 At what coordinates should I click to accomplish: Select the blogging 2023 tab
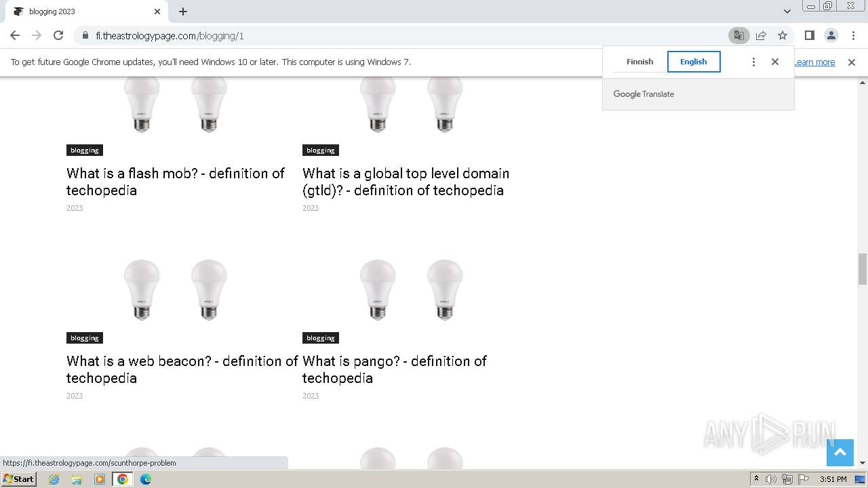tap(87, 12)
